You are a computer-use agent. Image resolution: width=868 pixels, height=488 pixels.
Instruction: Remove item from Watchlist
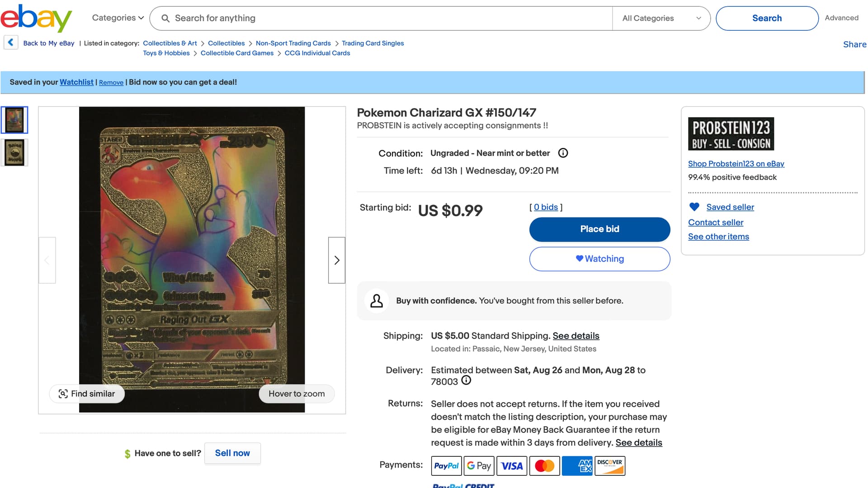[111, 82]
